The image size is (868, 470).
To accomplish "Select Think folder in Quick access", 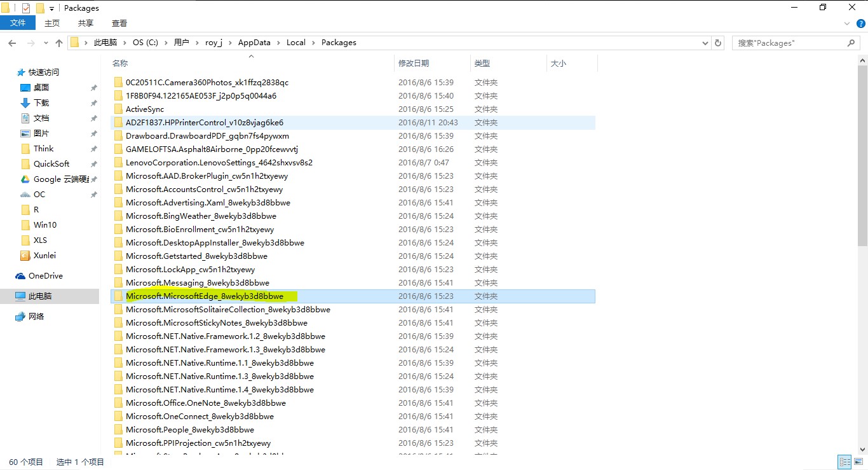I will pyautogui.click(x=43, y=148).
